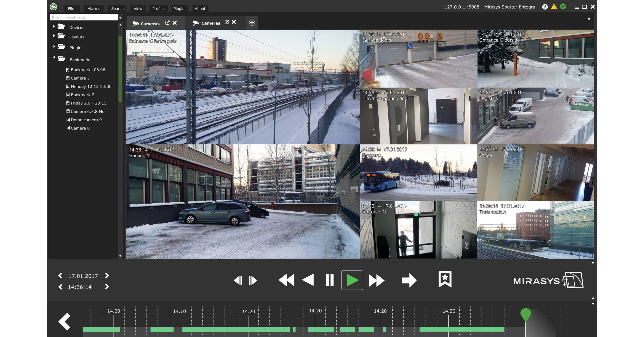The height and width of the screenshot is (337, 644).
Task: Open a new camera tab with the plus icon
Action: point(252,22)
